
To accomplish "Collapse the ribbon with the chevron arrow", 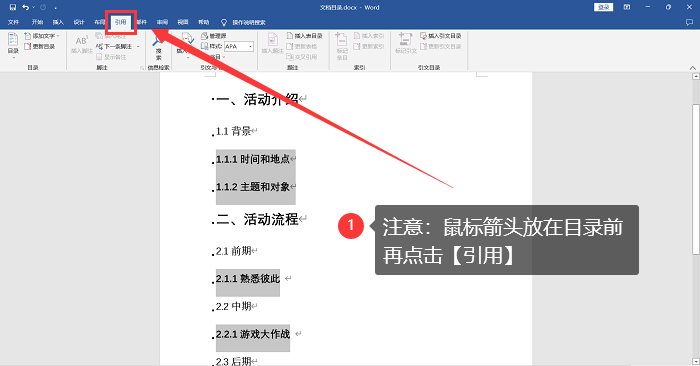I will (692, 68).
